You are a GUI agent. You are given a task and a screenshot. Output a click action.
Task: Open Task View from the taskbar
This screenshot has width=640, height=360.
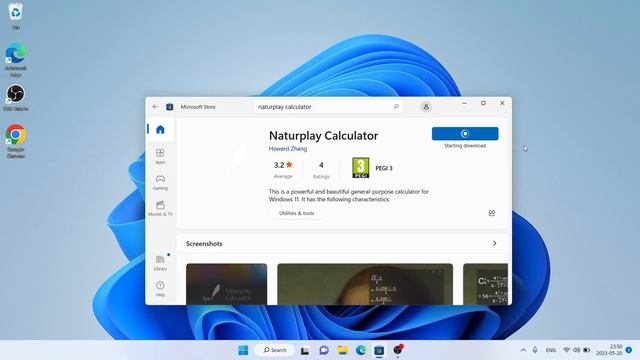coord(304,350)
